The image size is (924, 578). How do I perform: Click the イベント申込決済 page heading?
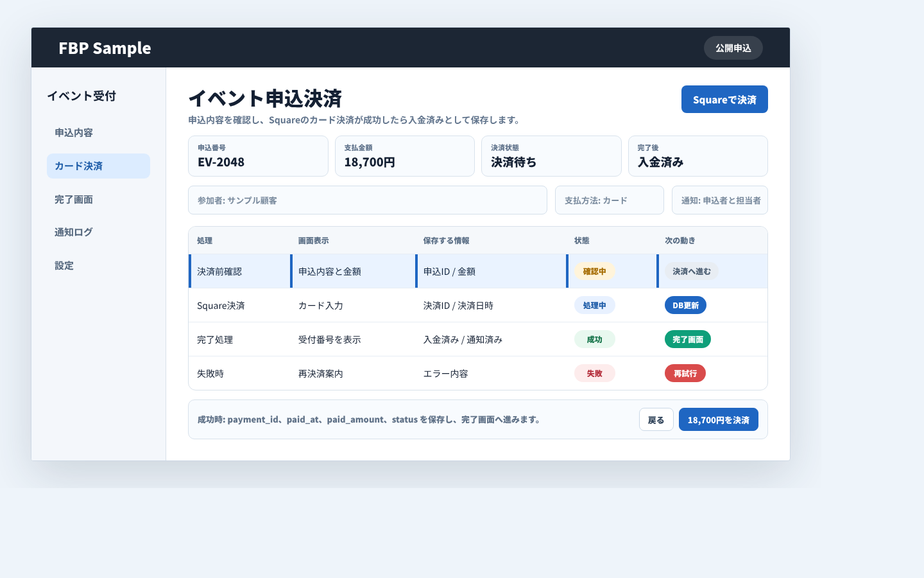(x=265, y=98)
